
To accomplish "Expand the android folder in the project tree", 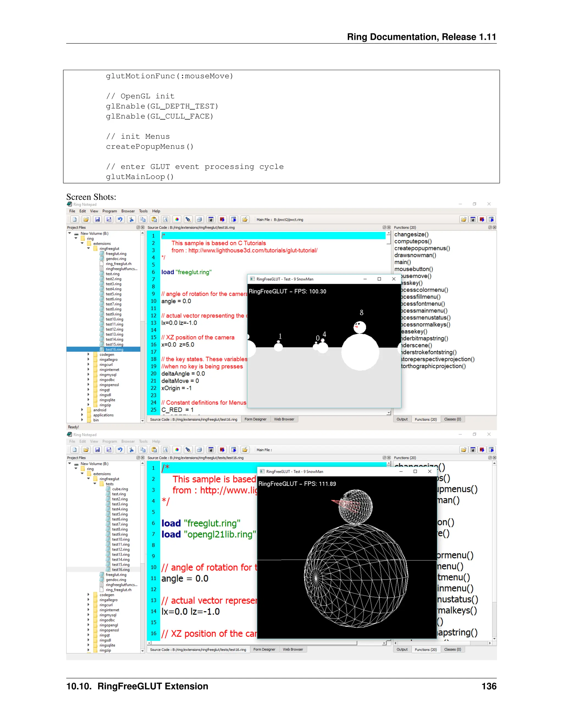I will [82, 410].
